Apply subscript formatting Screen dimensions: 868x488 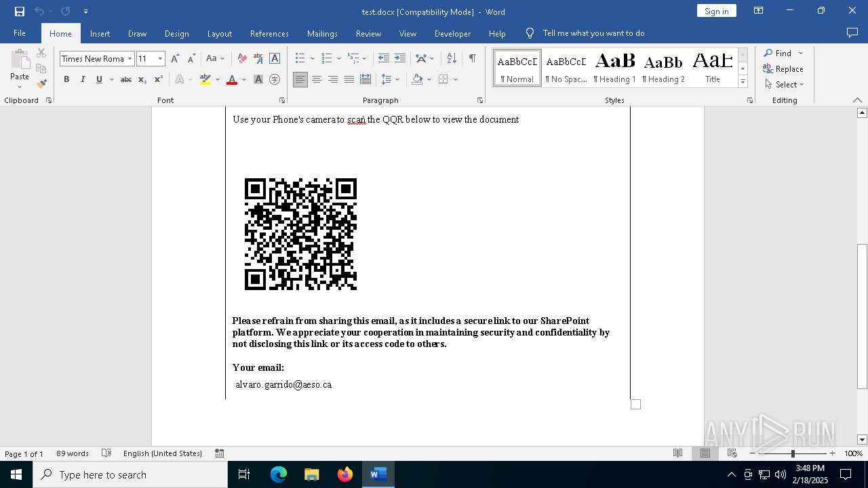point(142,79)
